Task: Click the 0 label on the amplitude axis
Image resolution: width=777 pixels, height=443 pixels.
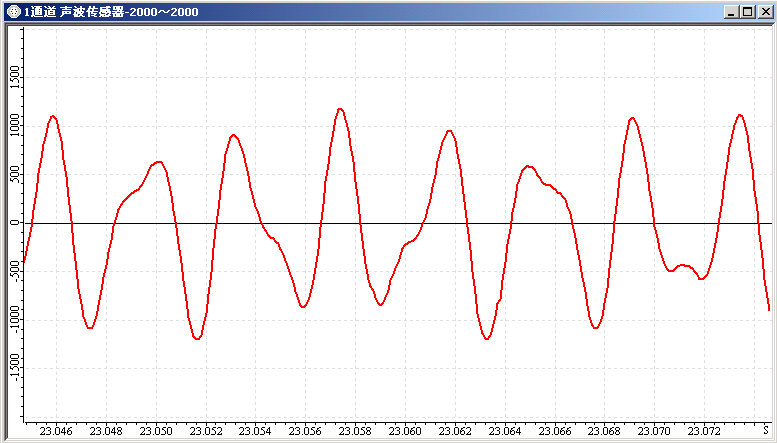Action: pos(14,222)
